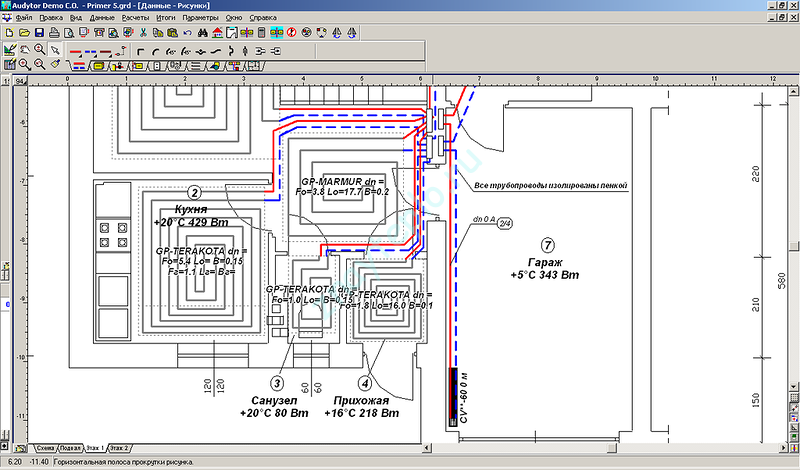Switch to the Подвал sheet tab
Viewport: 800px width, 470px height.
click(70, 448)
